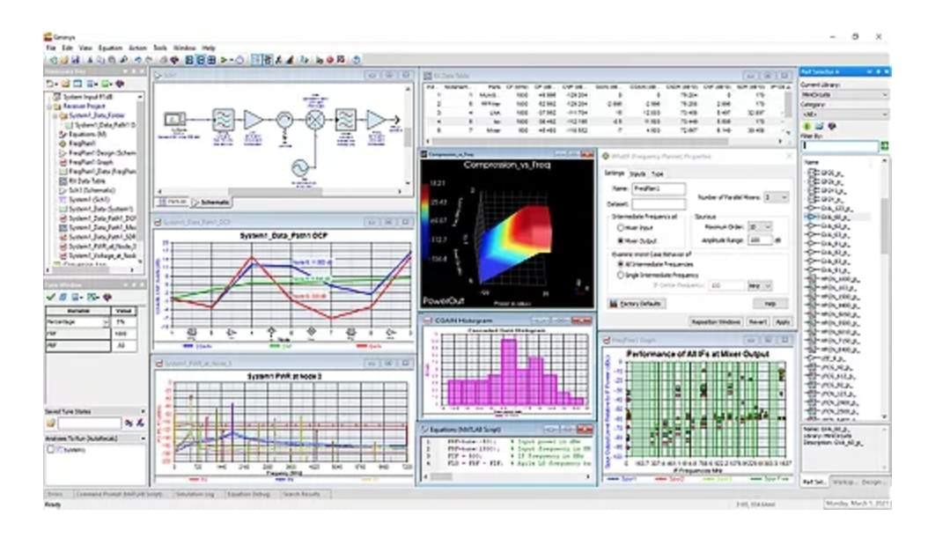Click the green Run simulation arrow icon
This screenshot has width=928, height=560.
point(225,60)
